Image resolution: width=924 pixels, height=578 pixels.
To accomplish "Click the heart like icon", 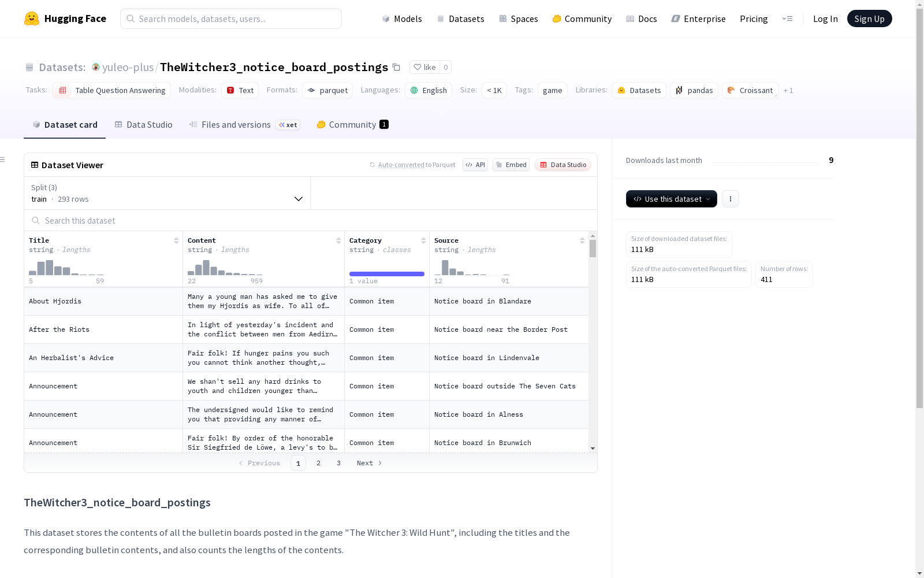I will (418, 67).
